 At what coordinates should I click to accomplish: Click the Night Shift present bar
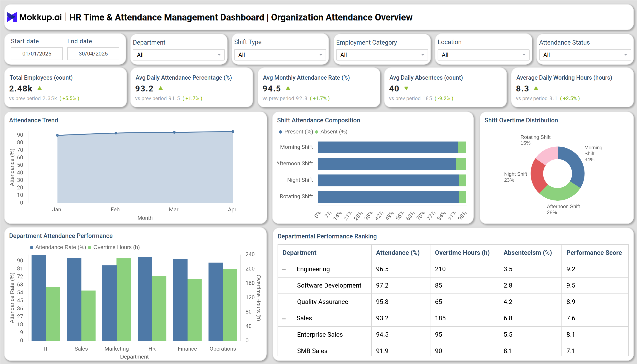pos(388,180)
